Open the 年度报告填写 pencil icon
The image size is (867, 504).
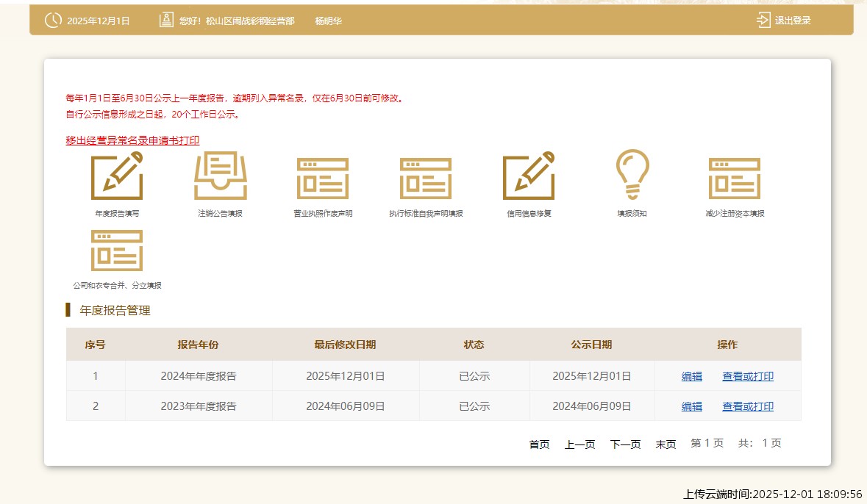117,176
